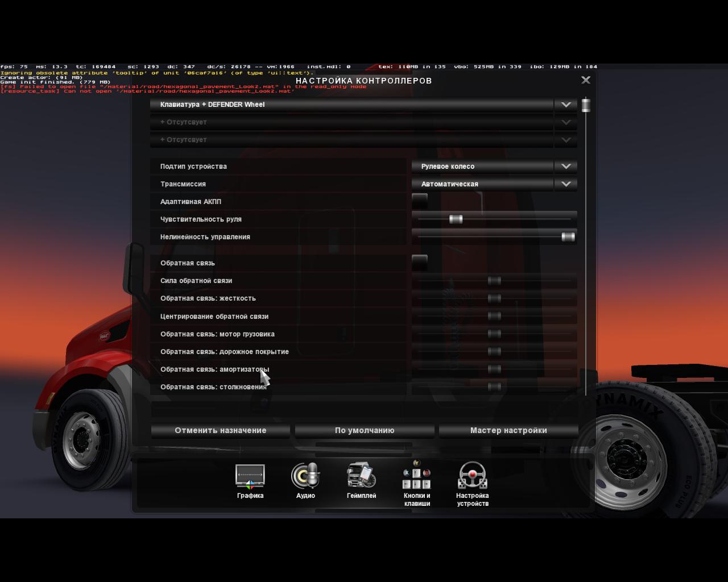Expand the second Отсутсвует device dropdown
The height and width of the screenshot is (582, 728).
[x=565, y=140]
